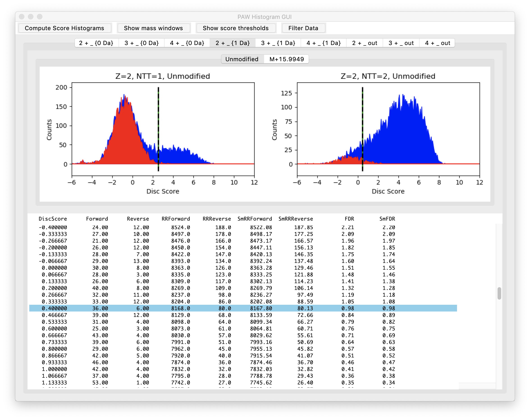530x420 pixels.
Task: Open the 4 + _{1 Da} tab
Action: tap(324, 43)
